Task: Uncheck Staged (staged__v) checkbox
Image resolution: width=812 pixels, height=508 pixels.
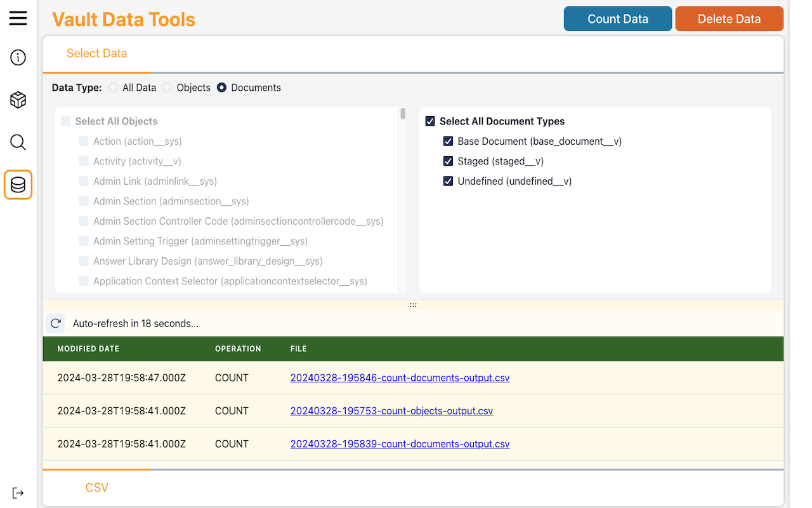Action: point(448,161)
